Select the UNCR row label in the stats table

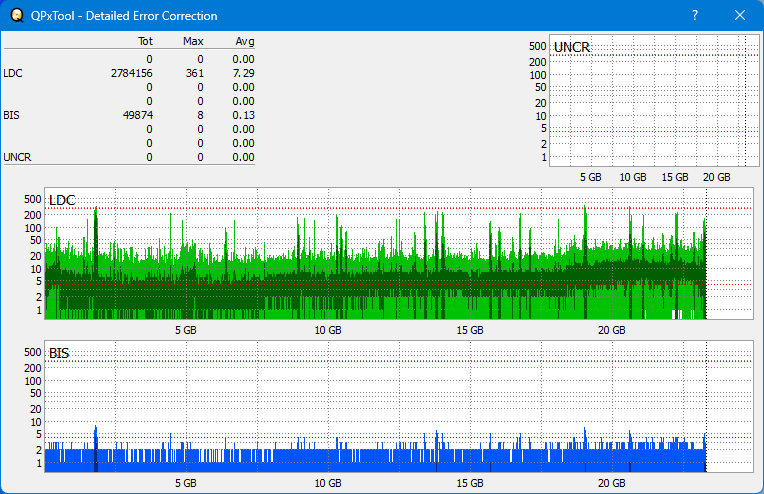pos(17,157)
